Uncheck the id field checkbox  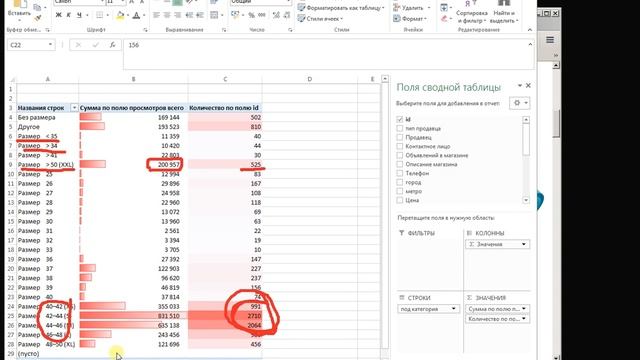coord(400,119)
